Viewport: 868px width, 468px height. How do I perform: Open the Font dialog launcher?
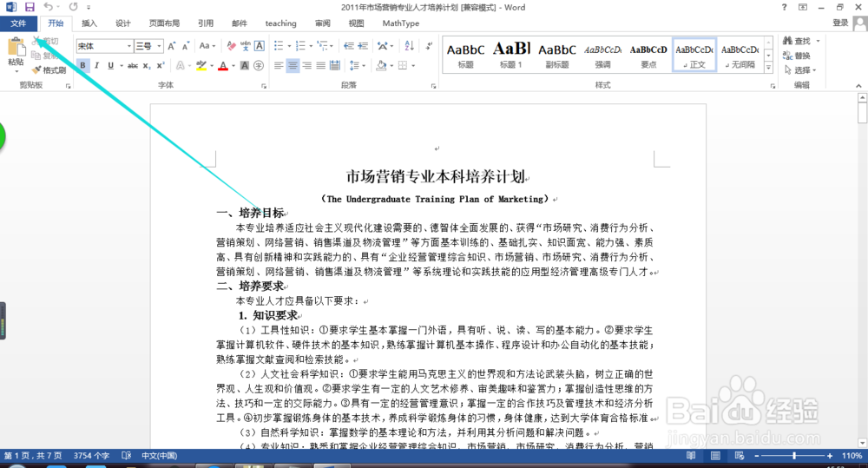coord(264,86)
